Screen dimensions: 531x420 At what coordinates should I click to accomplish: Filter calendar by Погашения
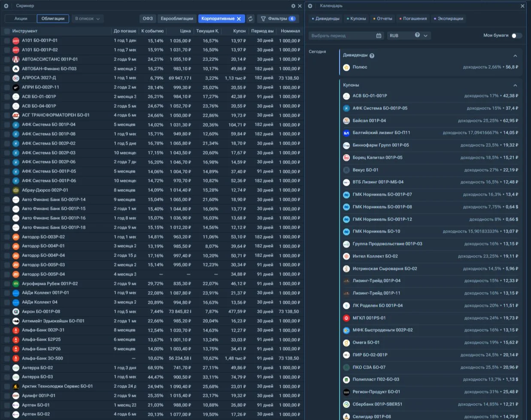(413, 18)
